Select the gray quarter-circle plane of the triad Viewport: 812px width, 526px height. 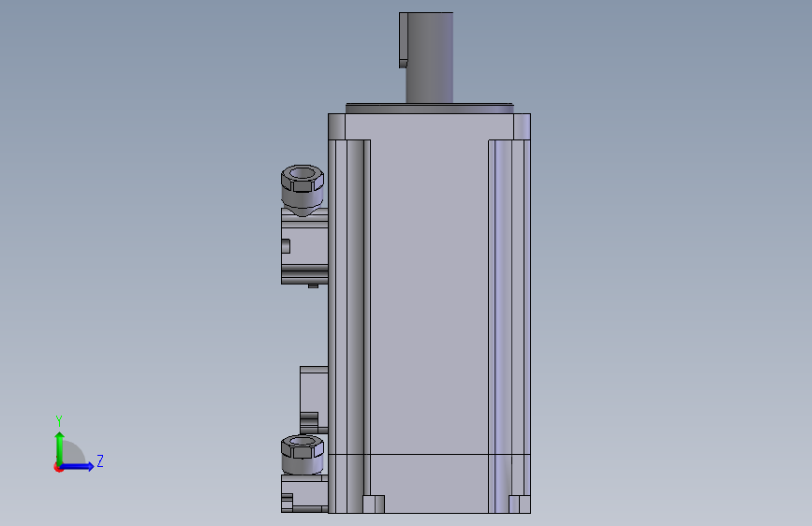(74, 454)
